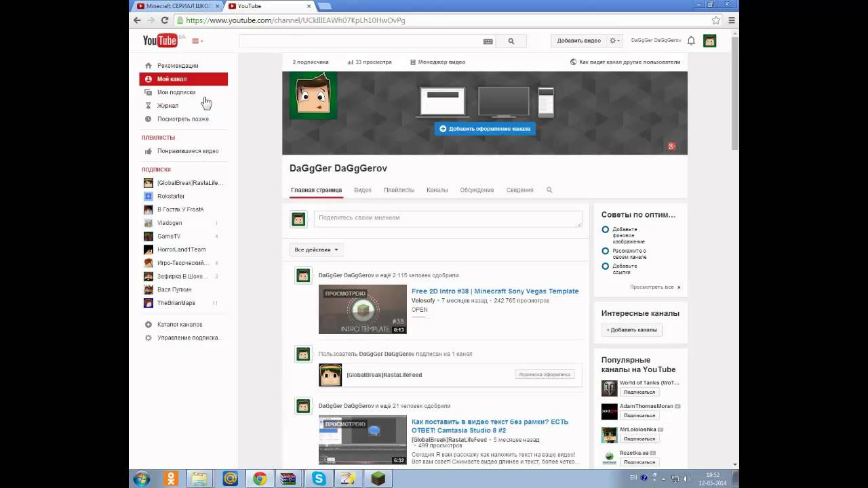Click the channel search magnifier icon
Screen dimensions: 868x488
(x=549, y=190)
